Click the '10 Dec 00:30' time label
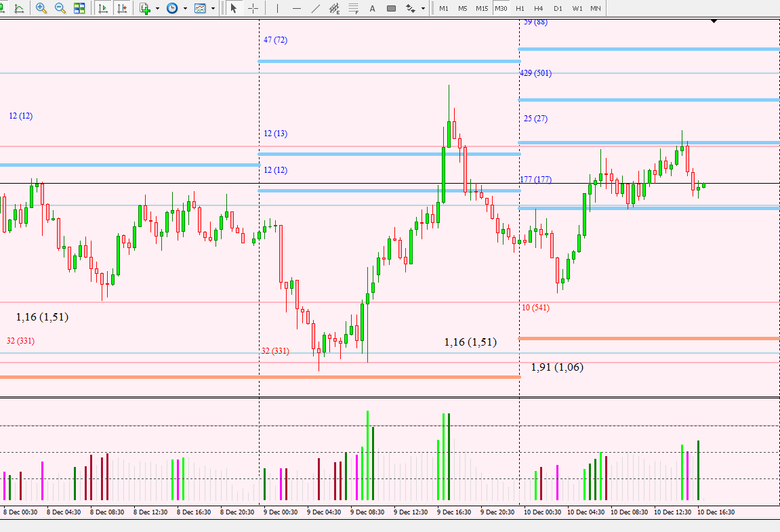Screen dimensions: 780x532 (x=542, y=512)
